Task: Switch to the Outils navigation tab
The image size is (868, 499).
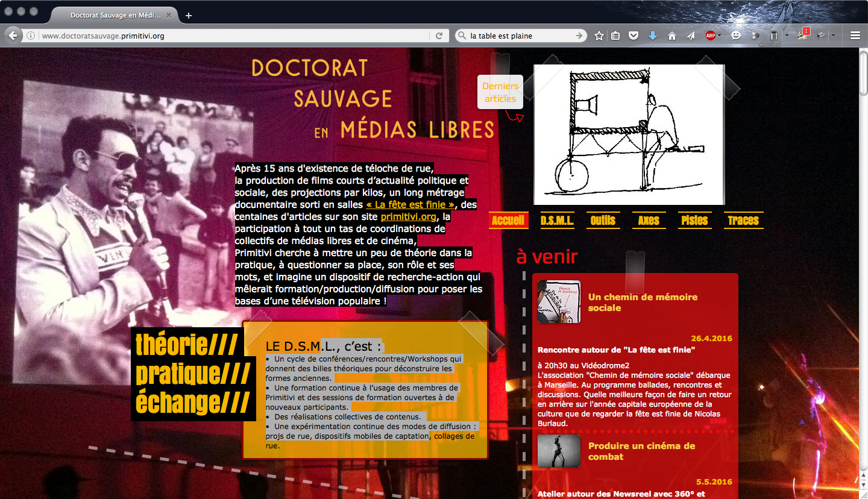Action: 603,220
